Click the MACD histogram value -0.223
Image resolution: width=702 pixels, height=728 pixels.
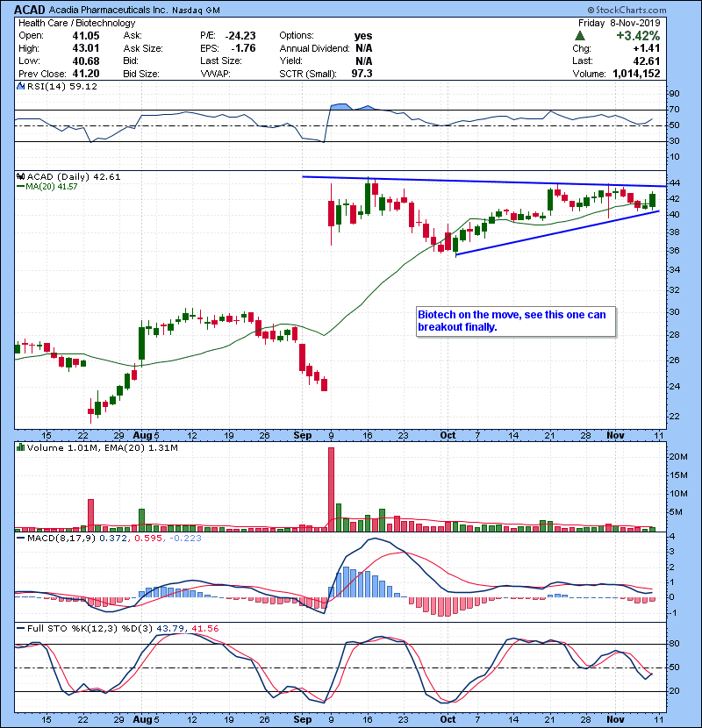coord(186,539)
